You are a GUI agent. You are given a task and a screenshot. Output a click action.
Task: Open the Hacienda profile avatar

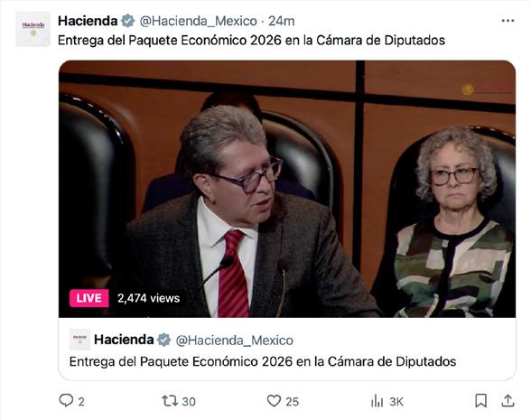coord(33,29)
